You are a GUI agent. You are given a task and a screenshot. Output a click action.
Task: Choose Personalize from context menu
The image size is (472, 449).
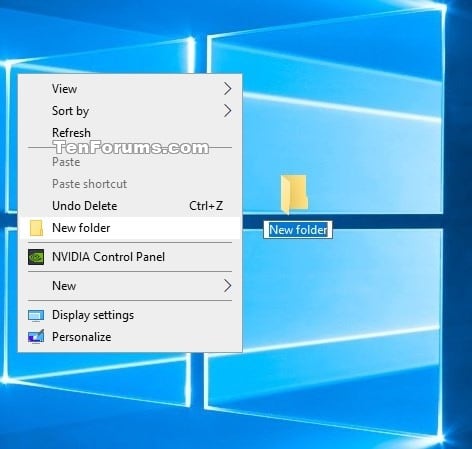tap(130, 337)
